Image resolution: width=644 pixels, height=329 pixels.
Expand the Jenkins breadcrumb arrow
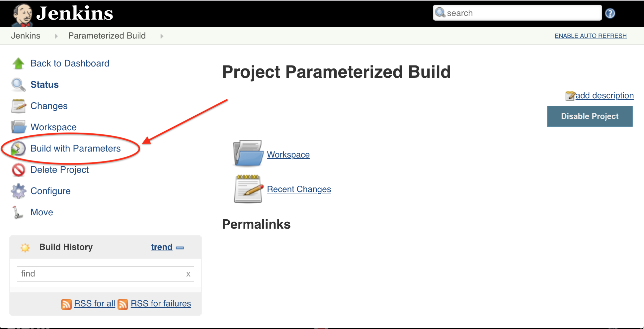56,36
